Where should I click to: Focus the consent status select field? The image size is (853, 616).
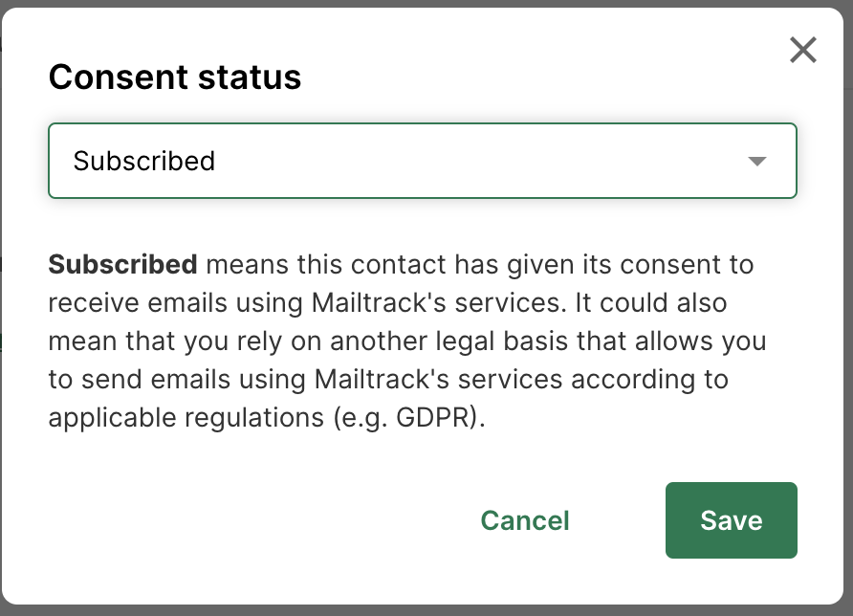click(422, 161)
